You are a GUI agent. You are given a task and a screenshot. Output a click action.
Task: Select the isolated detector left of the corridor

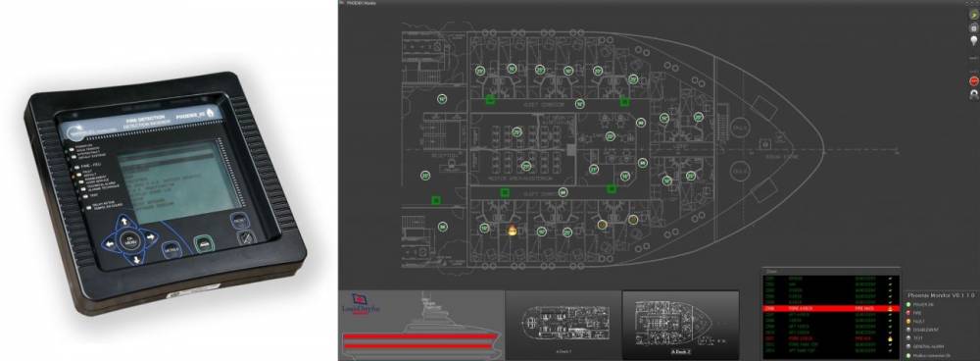point(442,98)
